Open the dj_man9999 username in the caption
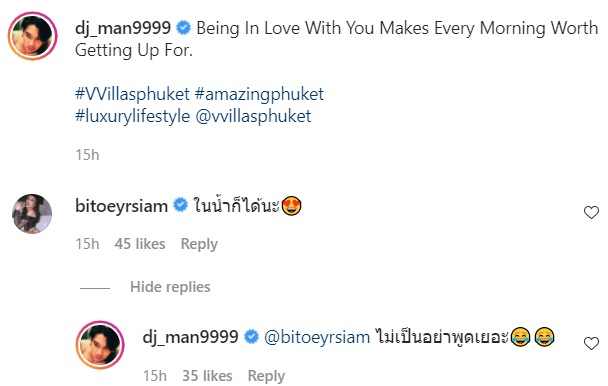 pos(123,28)
